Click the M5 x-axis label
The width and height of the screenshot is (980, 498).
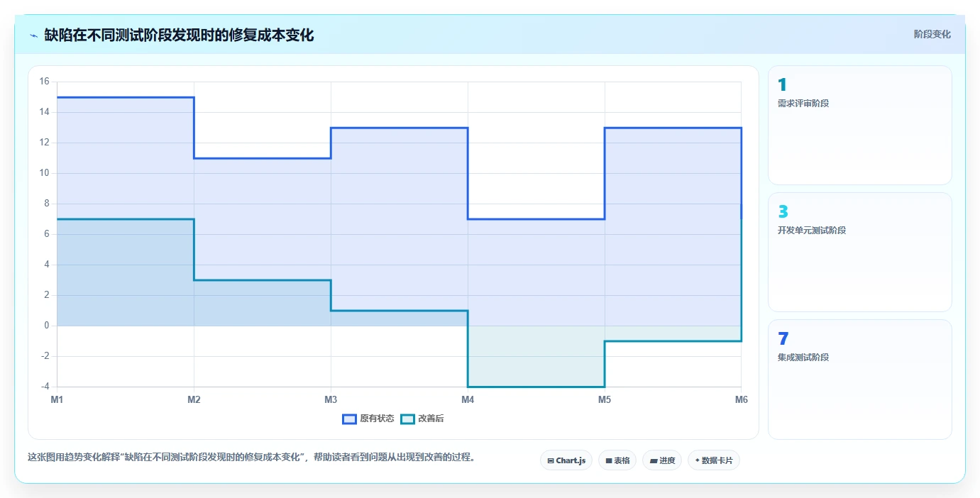pos(605,399)
